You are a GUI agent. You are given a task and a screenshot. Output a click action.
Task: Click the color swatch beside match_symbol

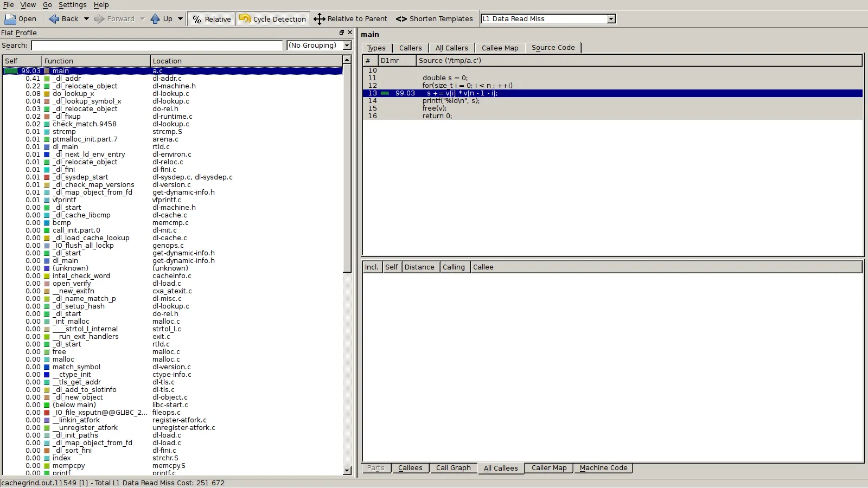pyautogui.click(x=47, y=367)
